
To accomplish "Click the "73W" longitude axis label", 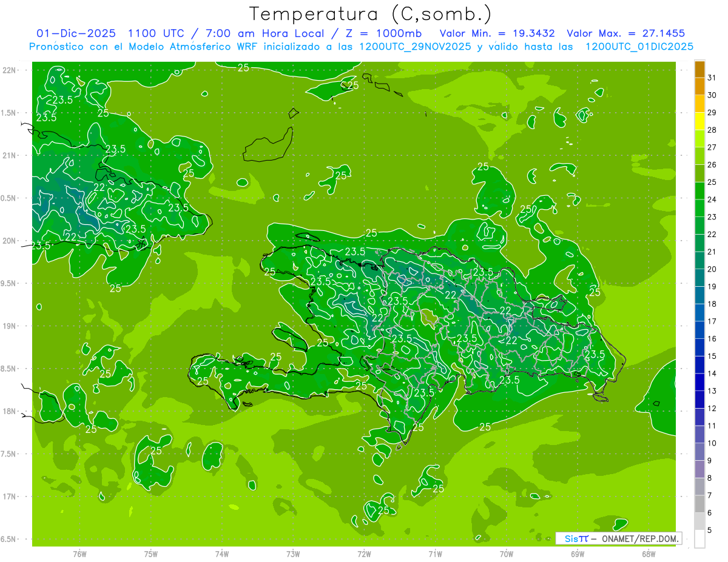I will click(x=293, y=554).
